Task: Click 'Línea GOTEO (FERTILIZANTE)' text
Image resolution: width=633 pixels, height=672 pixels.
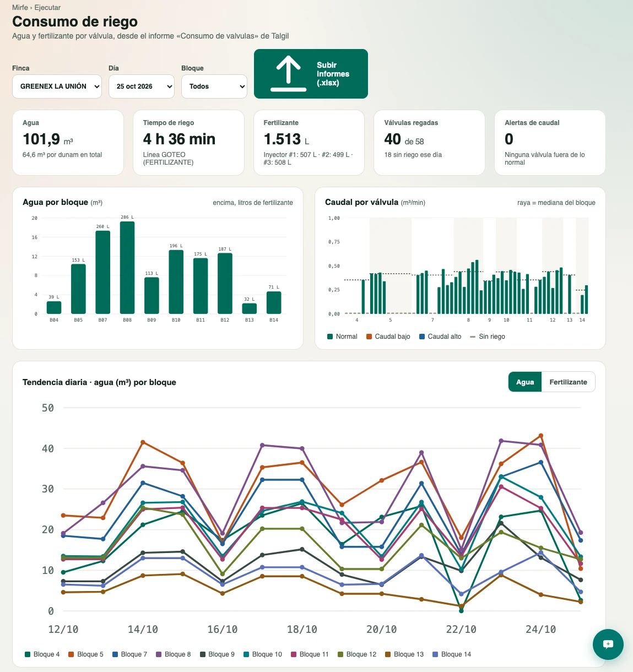Action: (x=168, y=159)
